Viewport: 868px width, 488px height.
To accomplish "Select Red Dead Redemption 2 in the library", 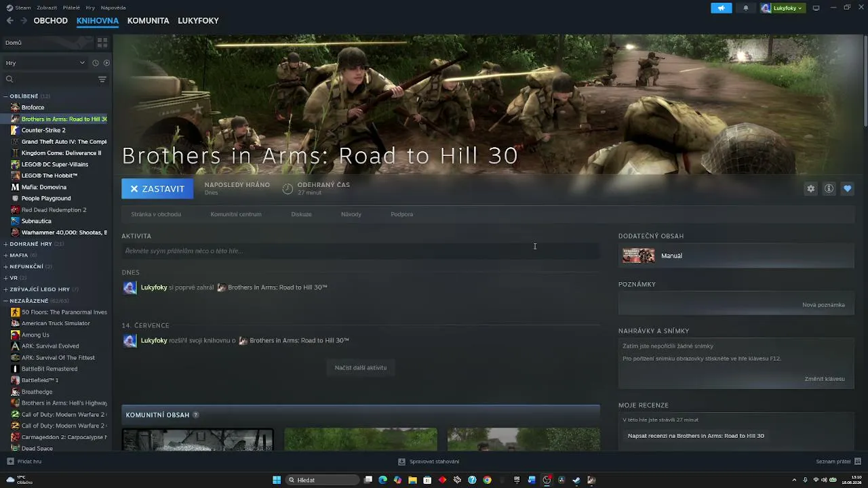I will pyautogui.click(x=54, y=210).
